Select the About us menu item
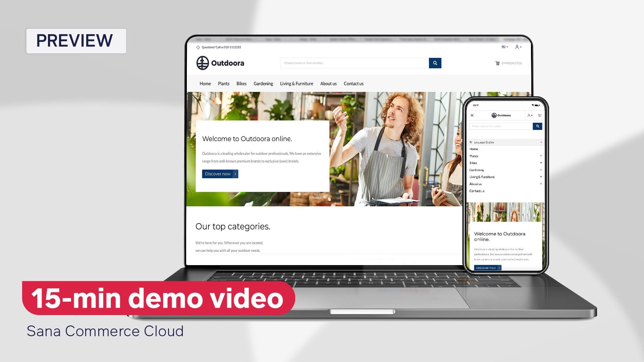644x362 pixels. pyautogui.click(x=328, y=83)
